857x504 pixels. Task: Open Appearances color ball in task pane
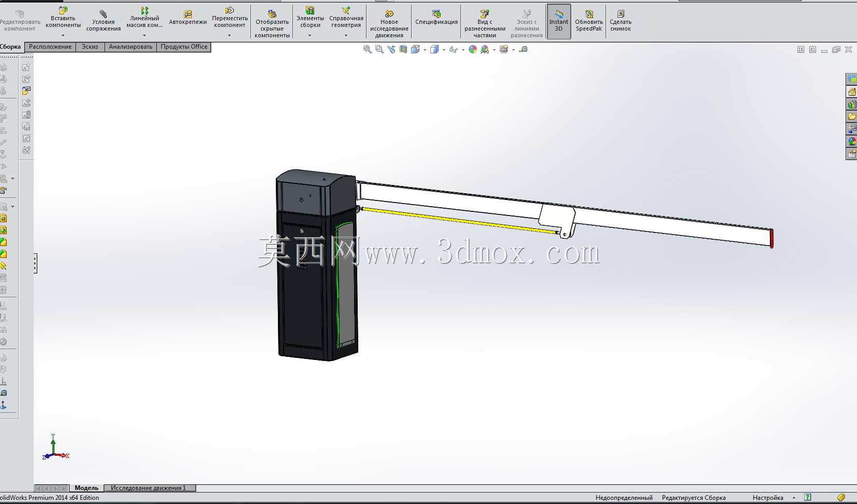tap(852, 141)
